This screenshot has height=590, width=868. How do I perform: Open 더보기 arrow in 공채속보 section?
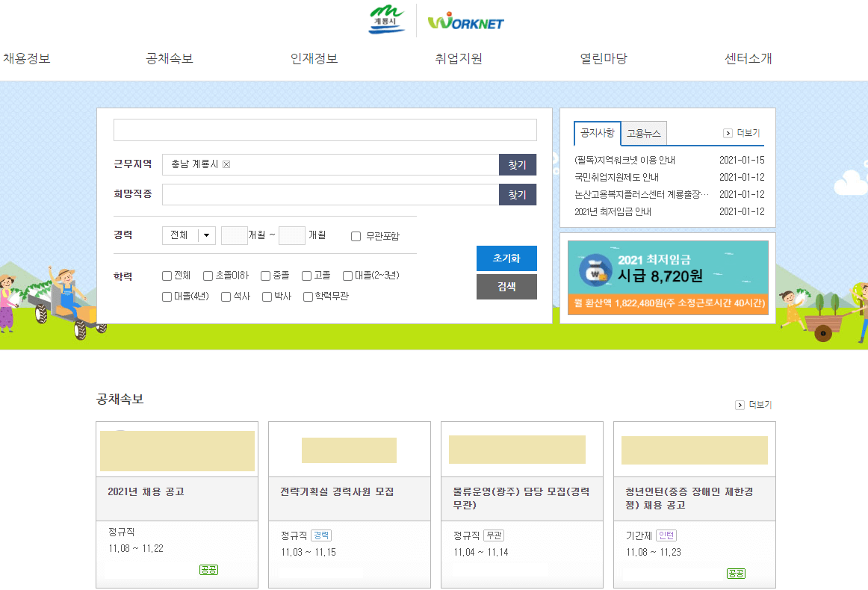tap(740, 405)
